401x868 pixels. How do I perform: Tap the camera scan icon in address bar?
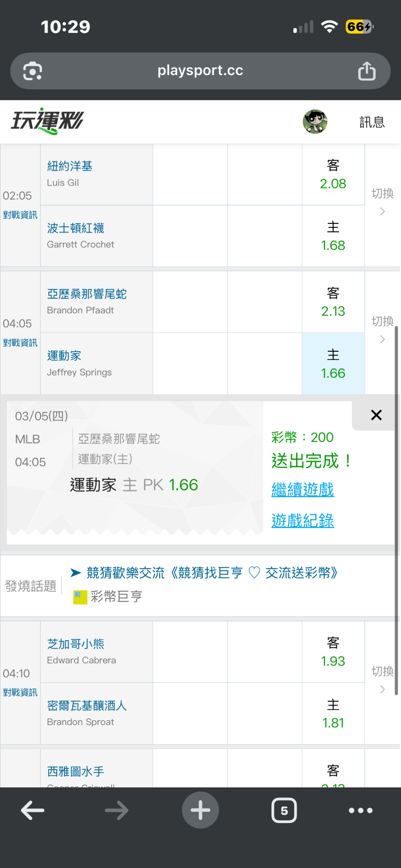33,71
